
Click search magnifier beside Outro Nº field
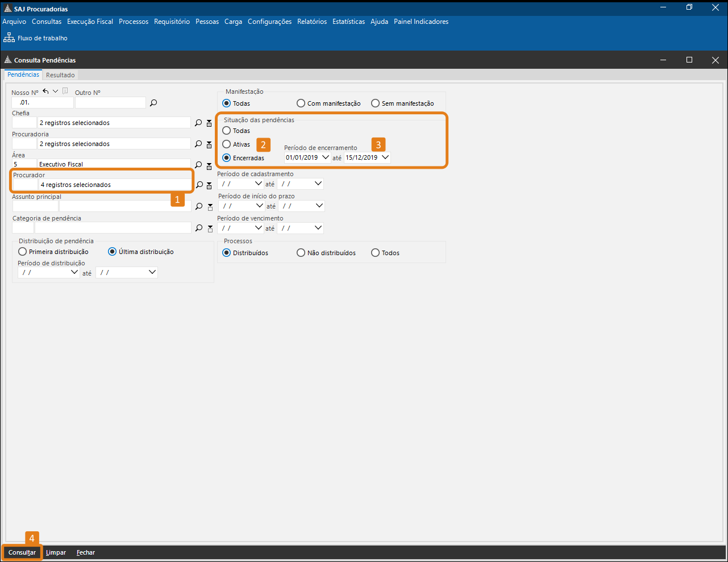153,103
